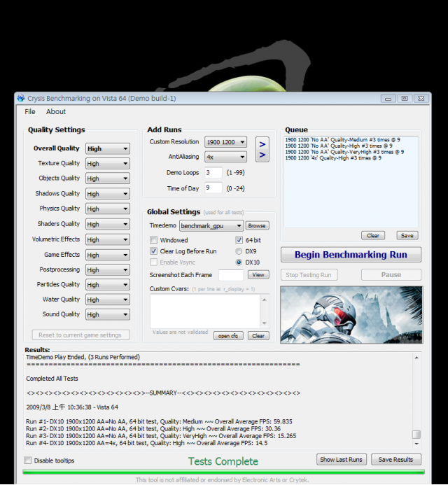The height and width of the screenshot is (485, 448).
Task: Click Clear button under Custom Cvars
Action: point(258,336)
